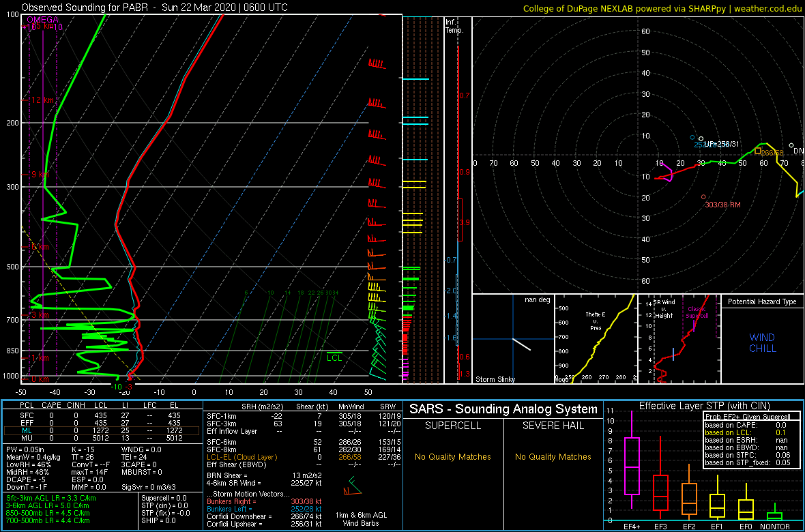Click the WIND CHILL hazard text

click(761, 343)
